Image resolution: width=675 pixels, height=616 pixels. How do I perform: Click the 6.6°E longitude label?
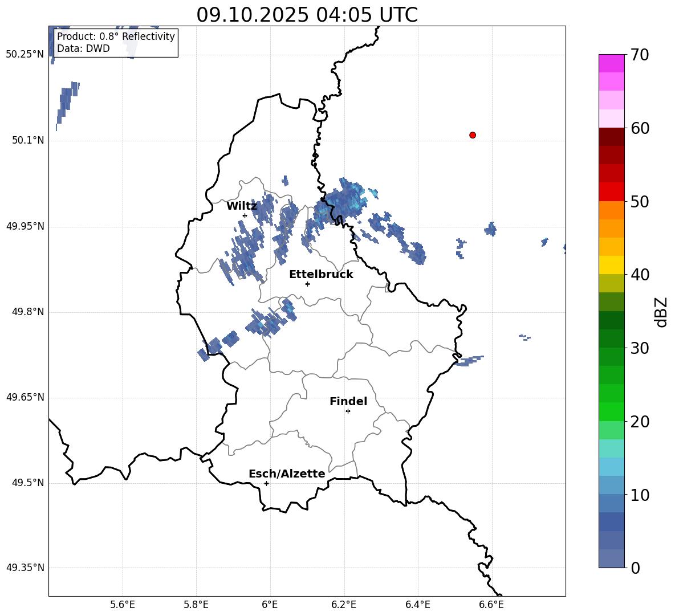(x=491, y=605)
